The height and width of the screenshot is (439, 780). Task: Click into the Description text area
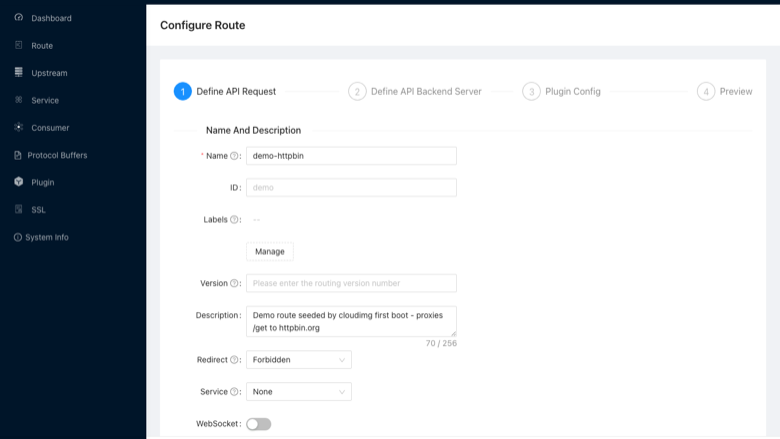click(351, 321)
